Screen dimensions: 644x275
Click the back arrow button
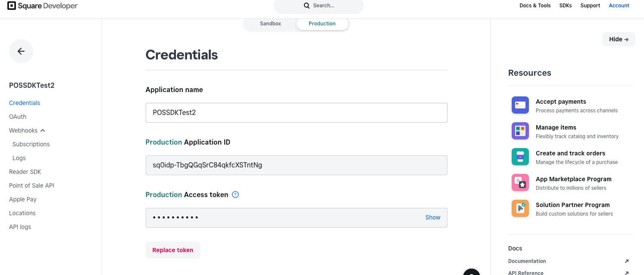pyautogui.click(x=21, y=51)
